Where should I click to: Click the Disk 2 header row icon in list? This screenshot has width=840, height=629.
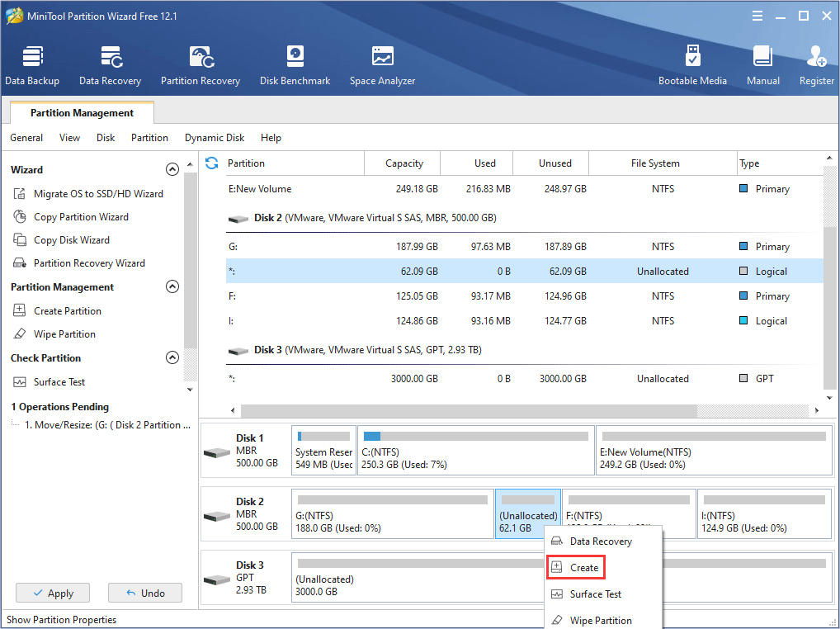(238, 219)
